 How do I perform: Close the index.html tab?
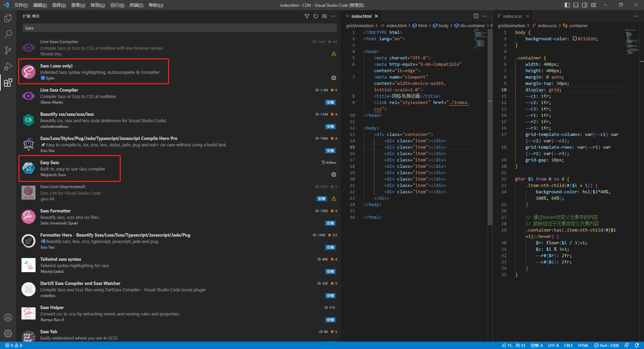(376, 16)
